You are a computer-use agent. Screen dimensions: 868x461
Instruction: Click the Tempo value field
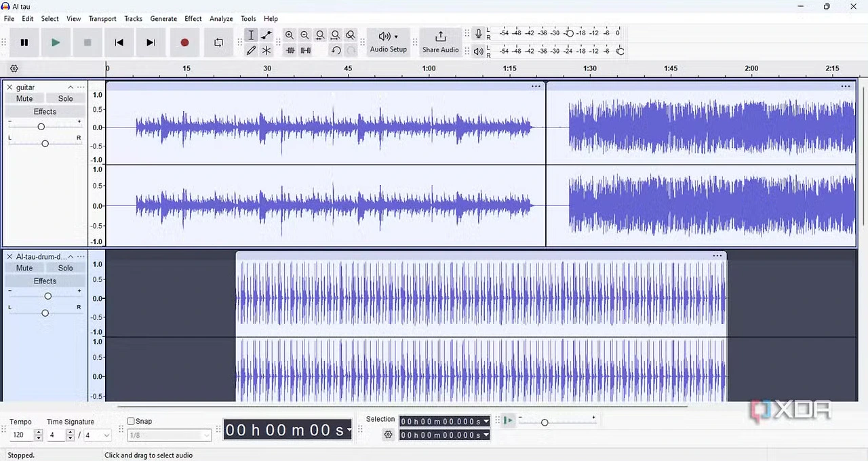pos(22,435)
